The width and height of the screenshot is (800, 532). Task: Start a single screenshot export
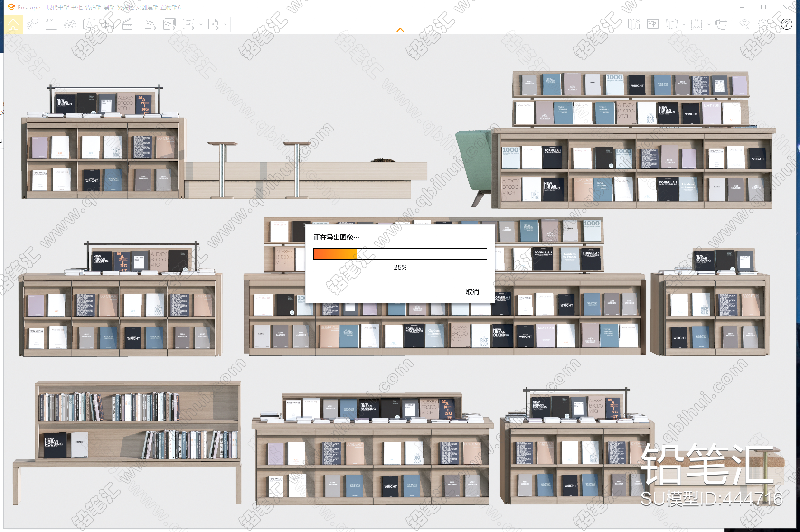pyautogui.click(x=151, y=24)
